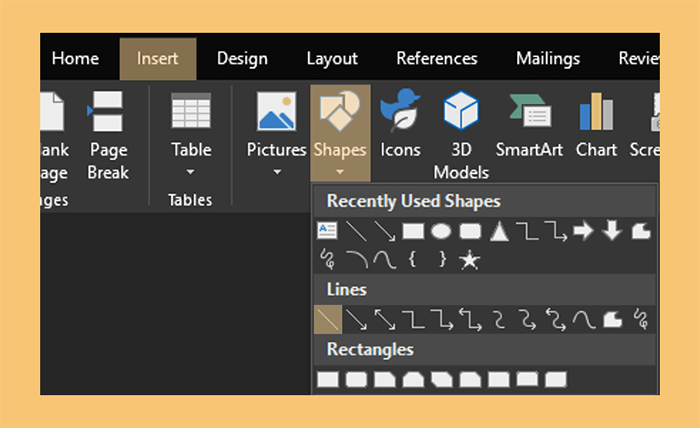Insert a Chart
This screenshot has height=428, width=700.
coord(596,124)
